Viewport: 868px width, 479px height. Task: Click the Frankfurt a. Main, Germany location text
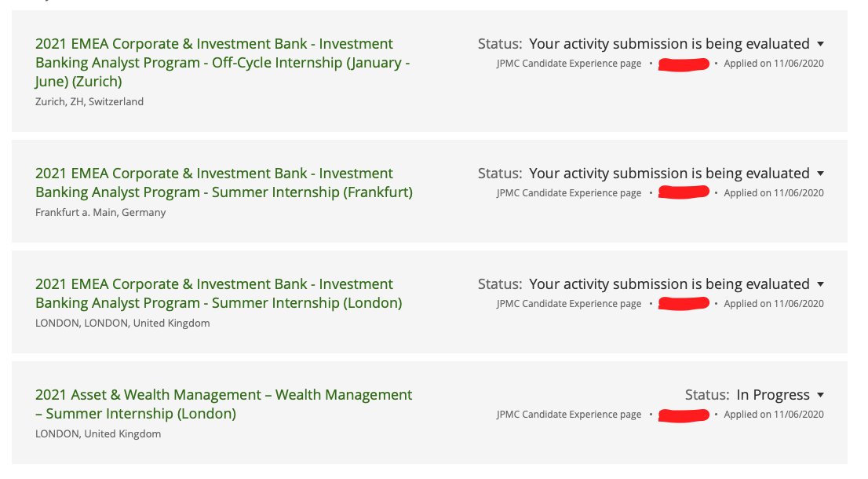pyautogui.click(x=100, y=212)
